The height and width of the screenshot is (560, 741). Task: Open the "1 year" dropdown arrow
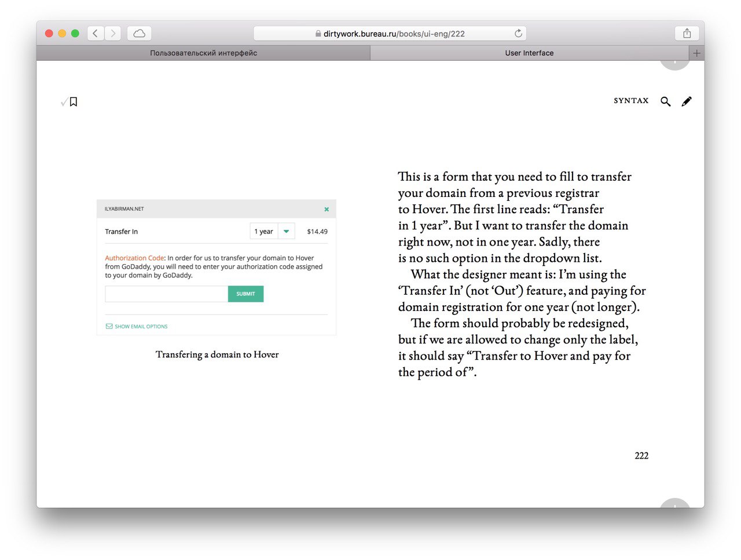[287, 231]
